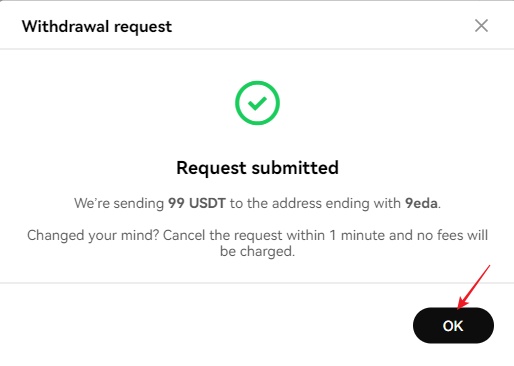
Task: Click the word "request" in the dialog title
Action: tap(143, 27)
